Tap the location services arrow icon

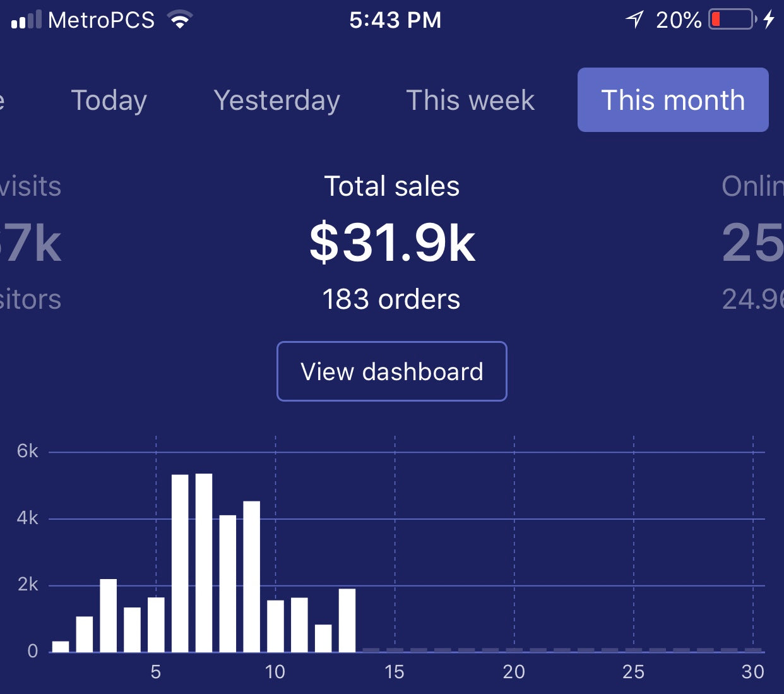[x=634, y=20]
